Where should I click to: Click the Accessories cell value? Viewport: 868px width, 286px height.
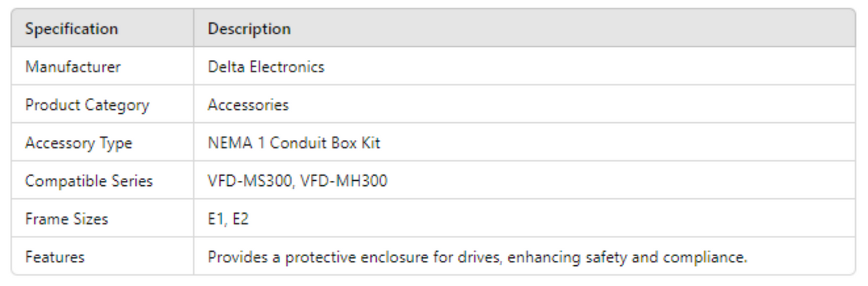(x=248, y=105)
